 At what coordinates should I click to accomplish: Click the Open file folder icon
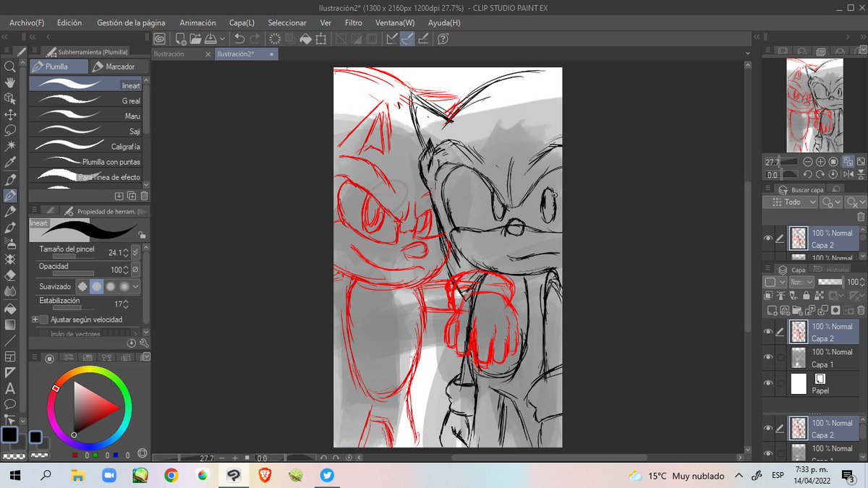pos(195,39)
